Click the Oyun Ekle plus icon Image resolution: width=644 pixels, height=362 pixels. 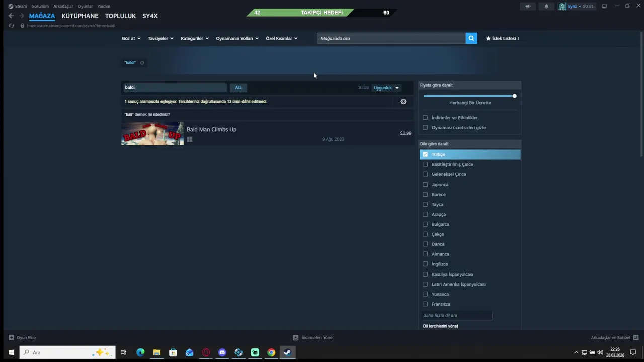click(11, 338)
